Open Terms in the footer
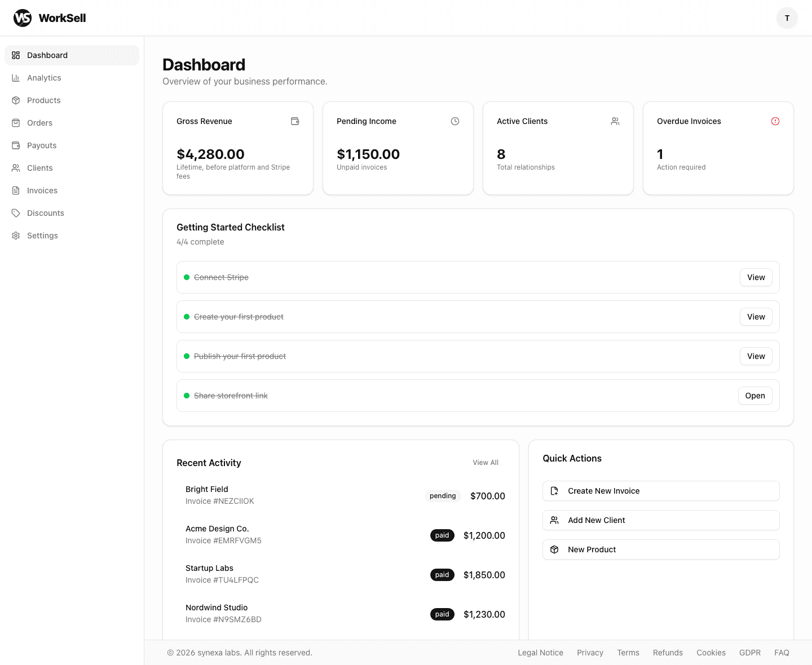Screen dimensions: 812x665 (628, 653)
